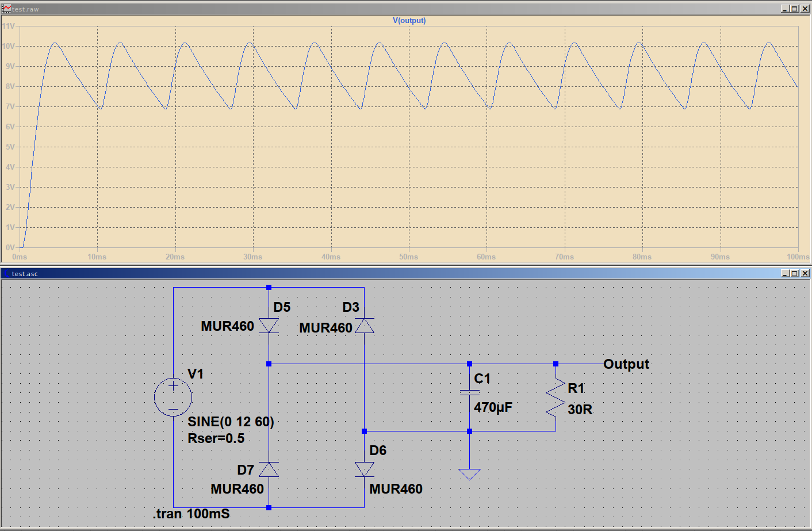Viewport: 812px width, 531px height.
Task: Click the 10V label on vertical axis
Action: pyautogui.click(x=9, y=46)
